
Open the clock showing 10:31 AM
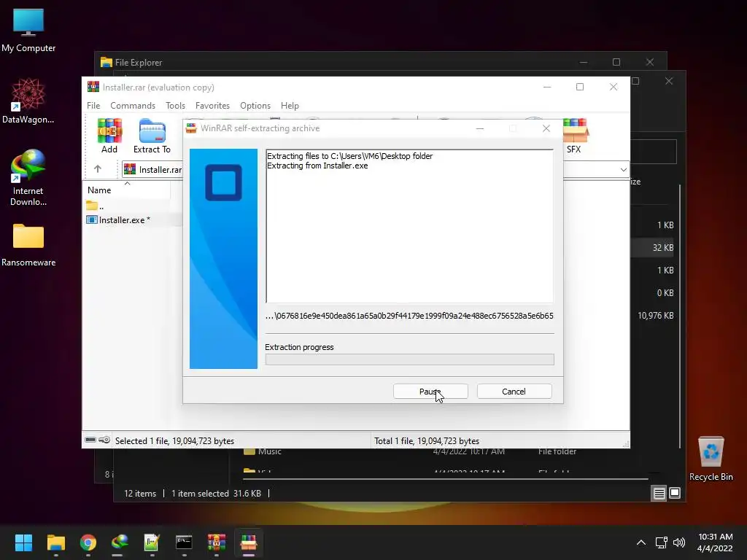[715, 542]
